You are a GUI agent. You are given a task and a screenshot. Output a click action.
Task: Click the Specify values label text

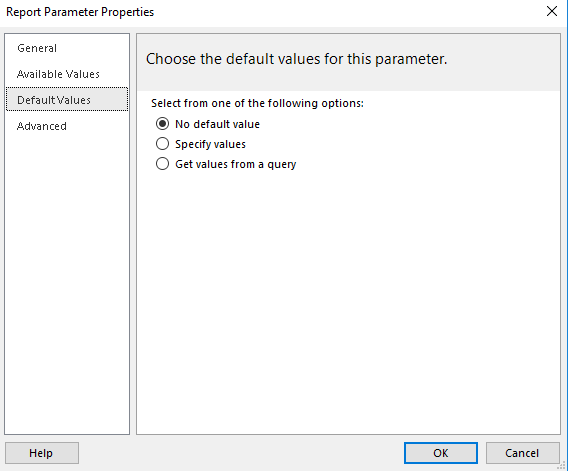click(x=210, y=144)
